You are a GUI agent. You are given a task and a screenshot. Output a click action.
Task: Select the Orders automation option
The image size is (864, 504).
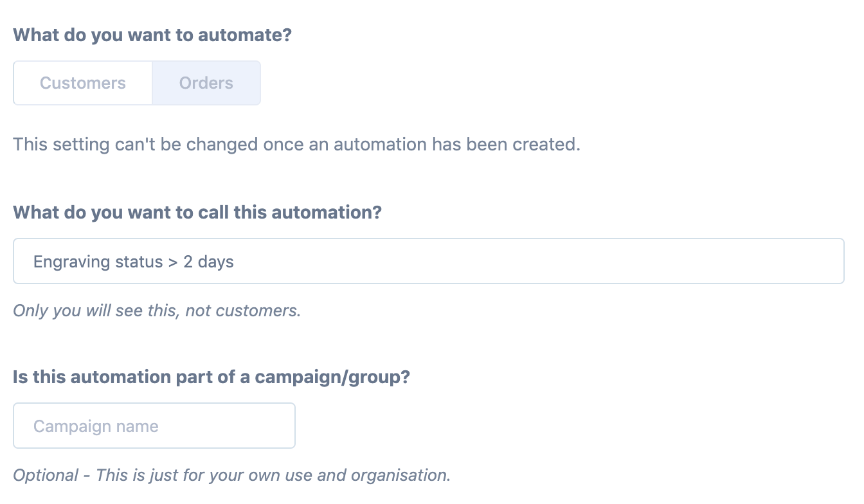click(x=206, y=83)
